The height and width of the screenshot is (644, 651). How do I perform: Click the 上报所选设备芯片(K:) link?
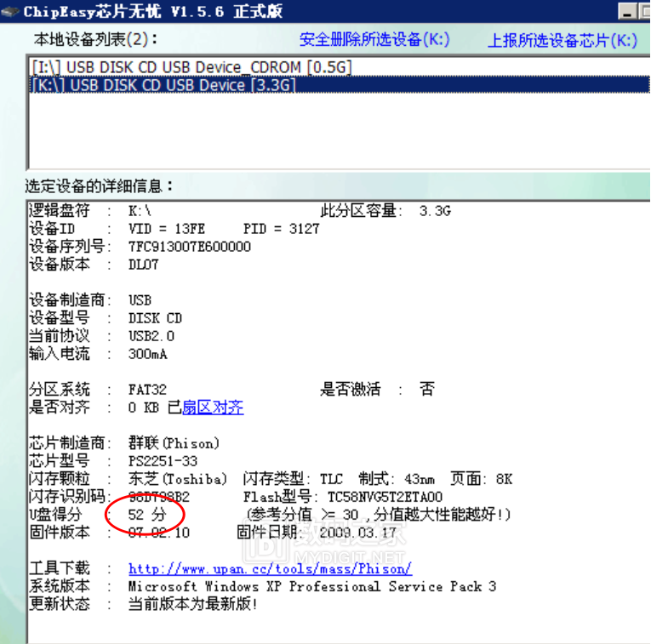(562, 40)
